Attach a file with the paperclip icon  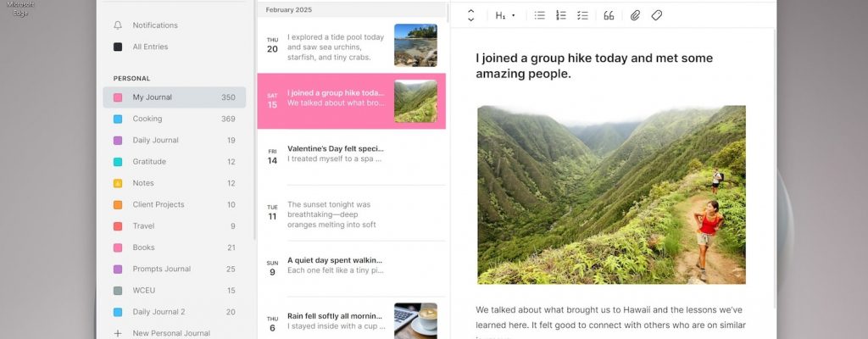click(635, 15)
